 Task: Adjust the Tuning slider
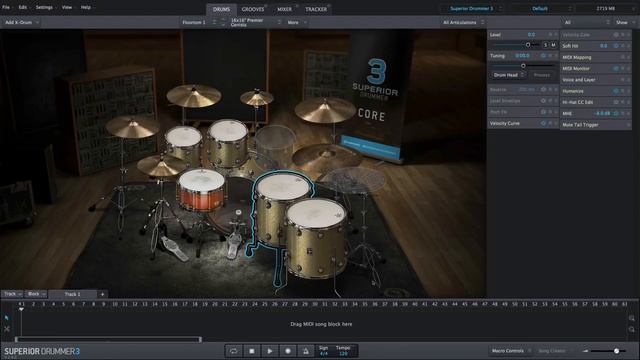(523, 66)
